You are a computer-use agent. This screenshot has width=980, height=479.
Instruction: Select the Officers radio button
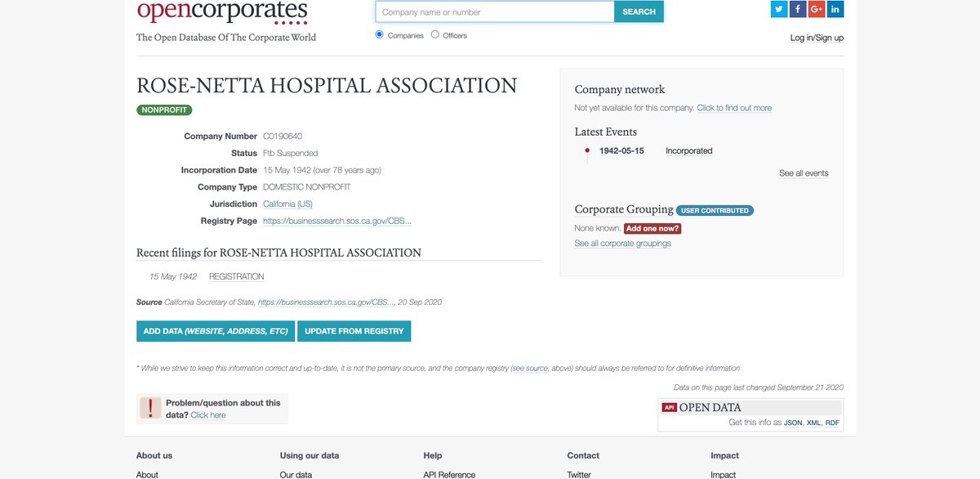434,34
